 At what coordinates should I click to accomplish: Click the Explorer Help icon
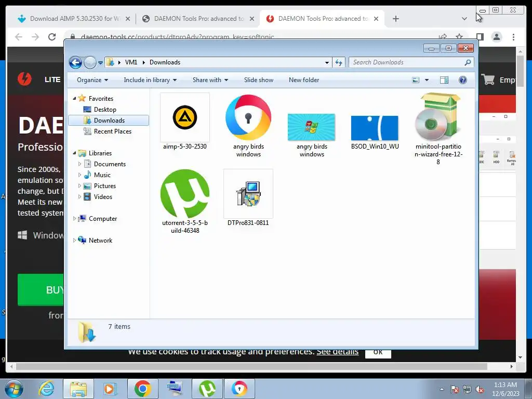click(x=463, y=80)
